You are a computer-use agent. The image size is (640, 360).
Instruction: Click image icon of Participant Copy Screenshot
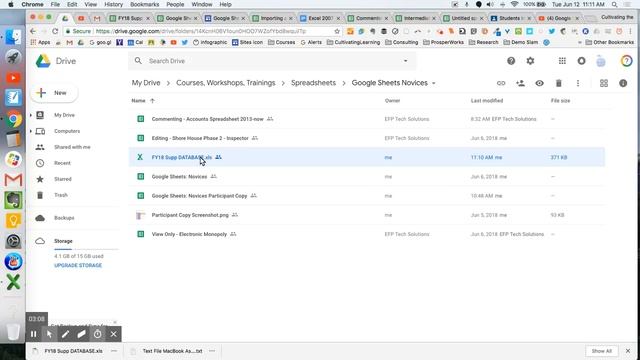point(140,215)
